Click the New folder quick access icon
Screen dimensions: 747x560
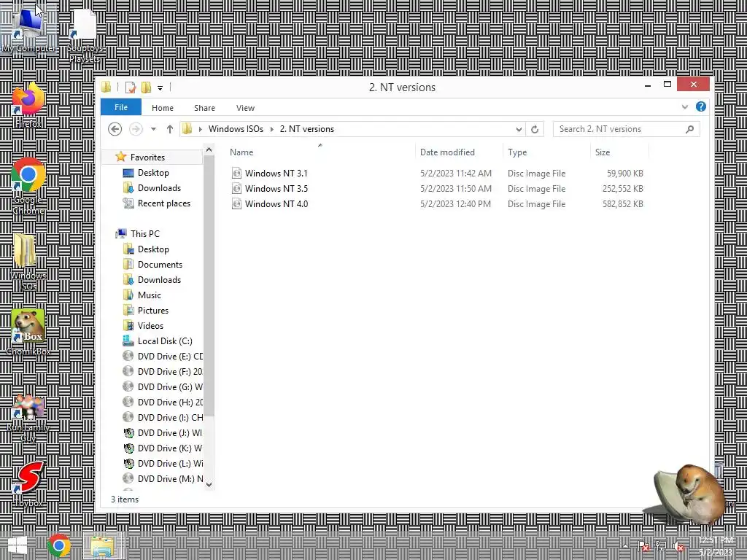146,87
